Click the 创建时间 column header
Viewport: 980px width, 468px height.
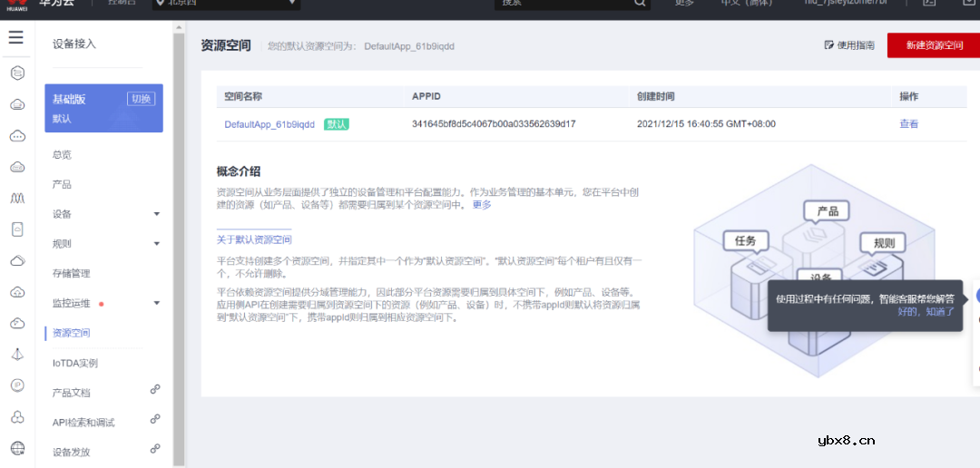[656, 97]
